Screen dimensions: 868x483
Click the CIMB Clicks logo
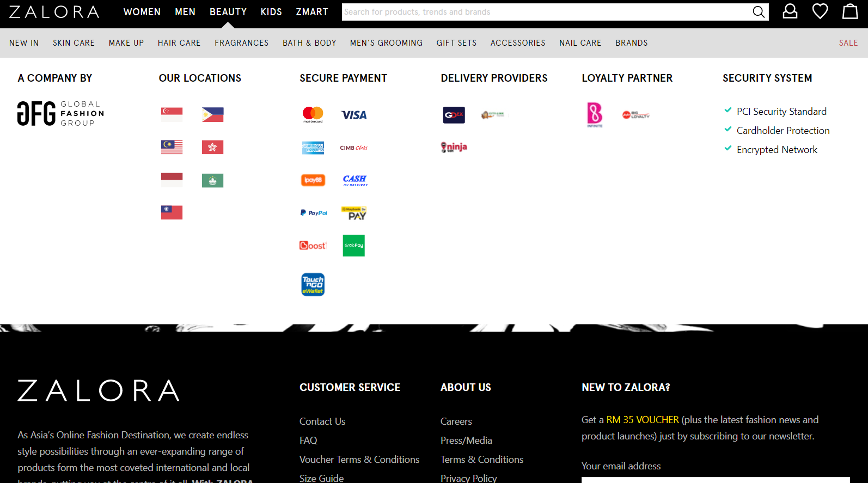[x=354, y=148]
